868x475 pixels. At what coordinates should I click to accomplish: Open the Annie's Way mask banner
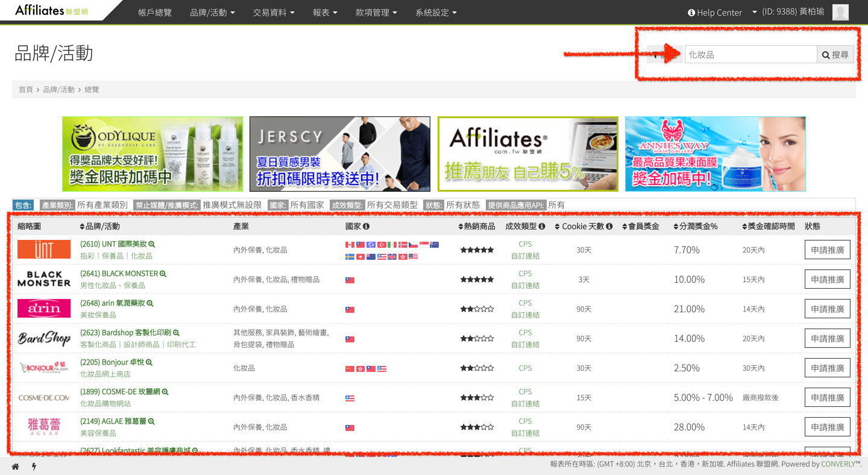pos(715,154)
